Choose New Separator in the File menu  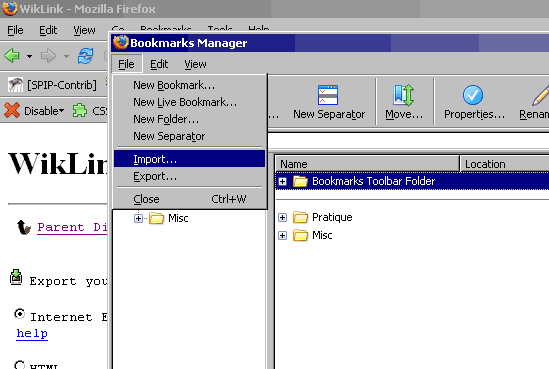[x=189, y=136]
